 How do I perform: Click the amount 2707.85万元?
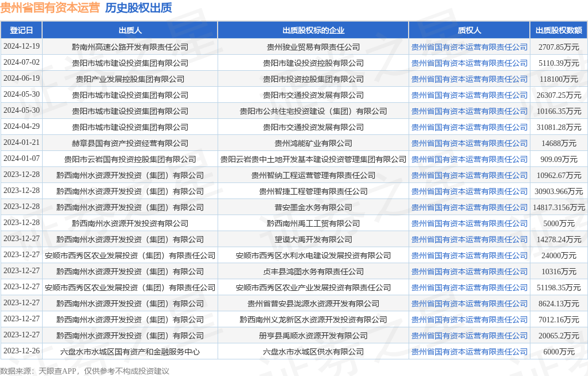(559, 47)
